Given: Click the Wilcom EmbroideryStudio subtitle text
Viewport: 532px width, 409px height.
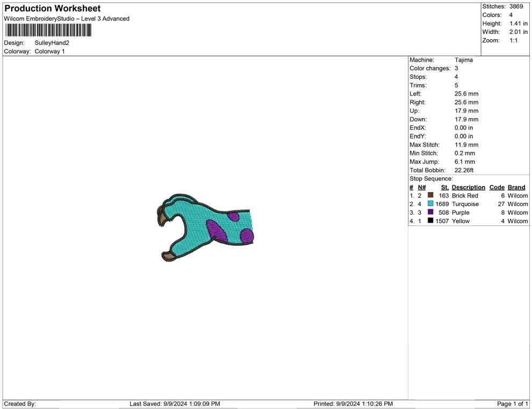Looking at the screenshot, I should point(67,19).
